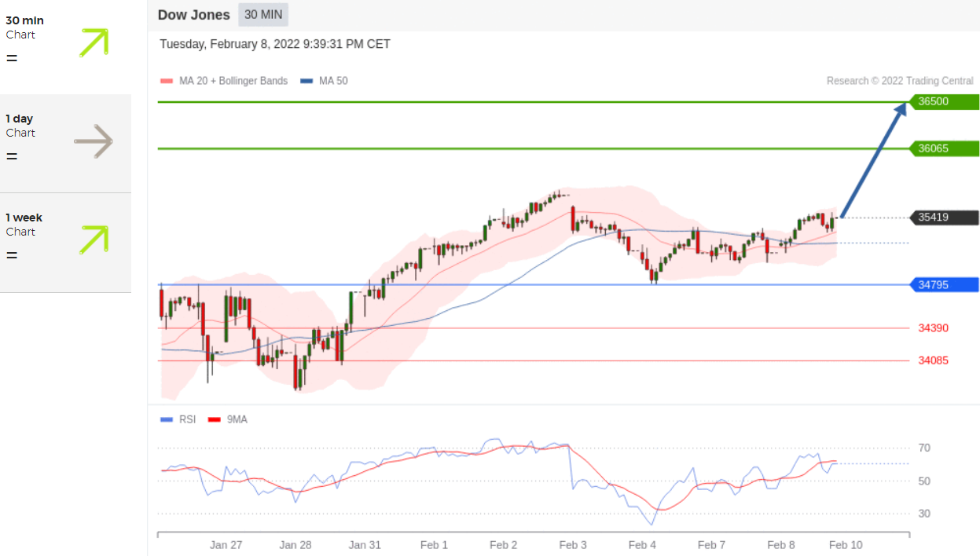Click the Feb 8 date axis label
Image resolution: width=980 pixels, height=556 pixels.
pos(781,545)
